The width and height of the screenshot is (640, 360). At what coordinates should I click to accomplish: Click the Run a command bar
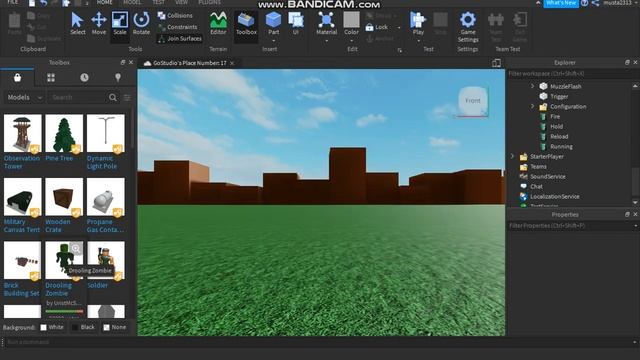coord(318,342)
